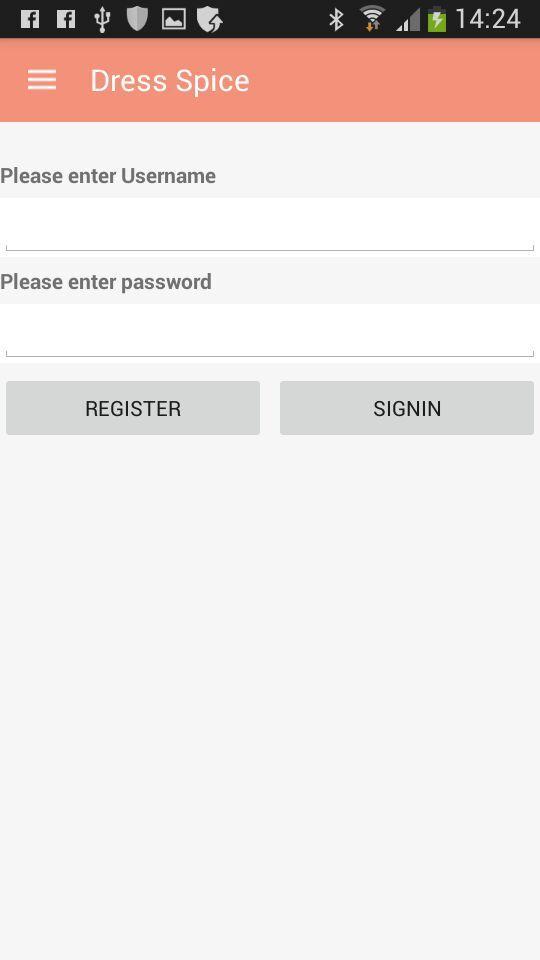Tap the Dress Spice title
The width and height of the screenshot is (540, 960).
[x=170, y=81]
